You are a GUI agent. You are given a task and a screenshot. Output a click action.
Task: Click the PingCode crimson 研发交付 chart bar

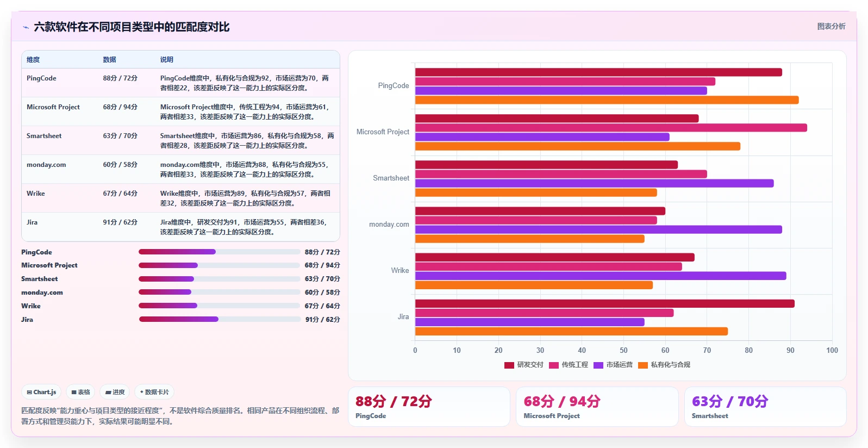(x=598, y=72)
